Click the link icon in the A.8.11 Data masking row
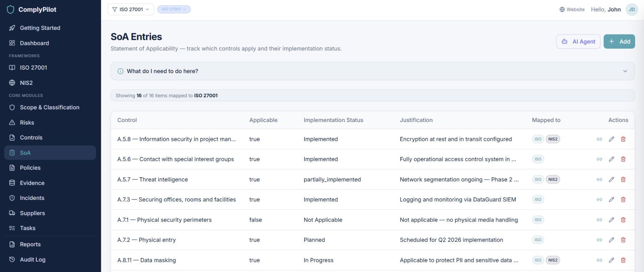 point(599,260)
